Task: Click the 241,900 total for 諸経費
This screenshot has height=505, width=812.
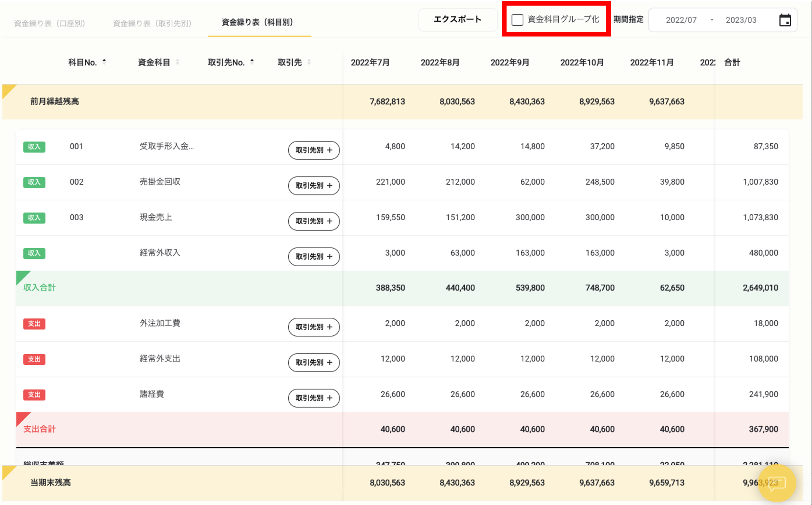Action: (x=763, y=394)
